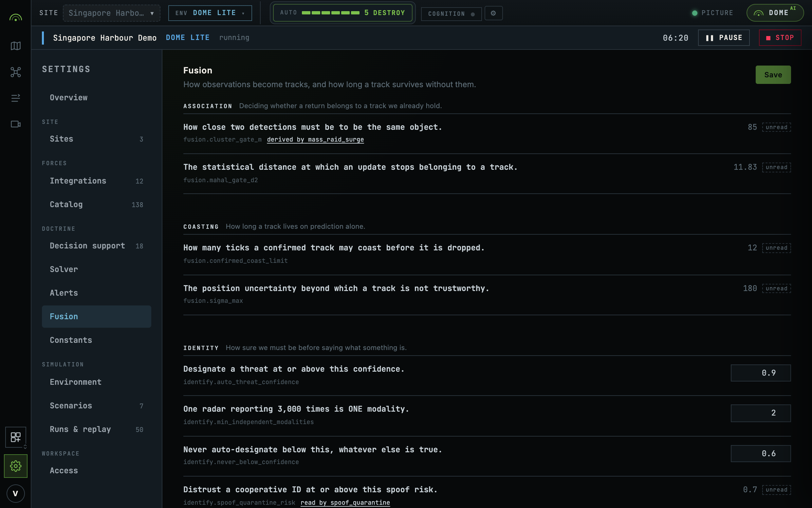
Task: Open the SITE Singapore Harbour dropdown
Action: pyautogui.click(x=111, y=13)
